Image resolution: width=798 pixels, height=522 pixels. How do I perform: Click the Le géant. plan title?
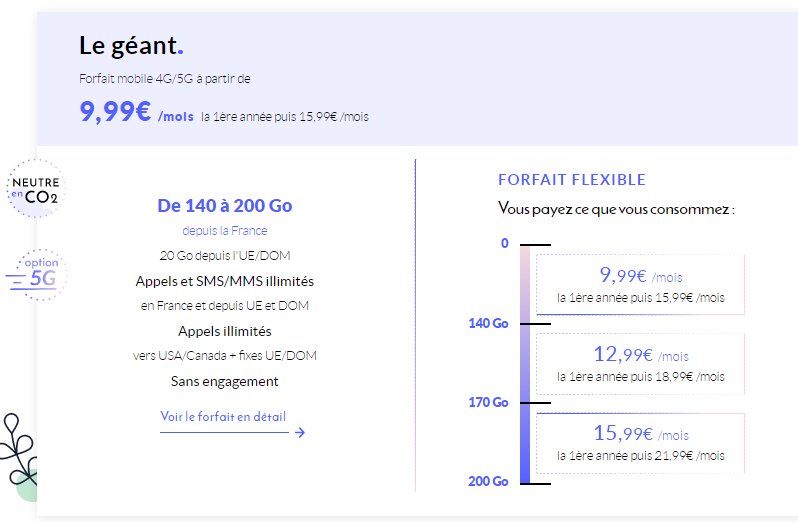(x=131, y=45)
